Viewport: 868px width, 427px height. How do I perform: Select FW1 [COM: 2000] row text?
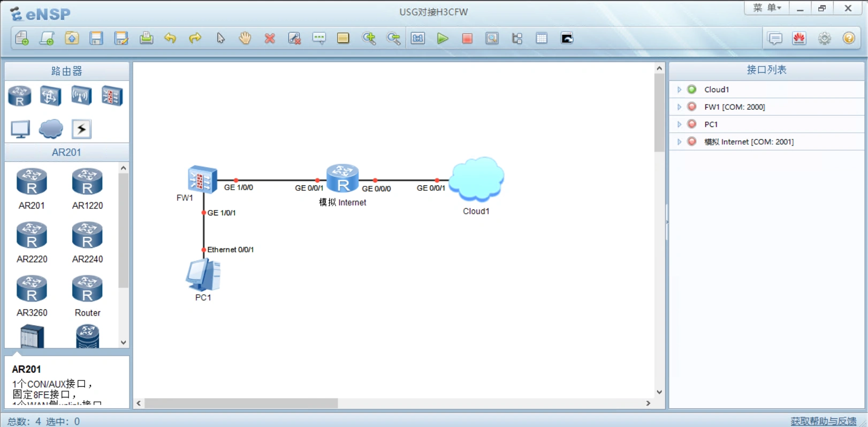(735, 107)
